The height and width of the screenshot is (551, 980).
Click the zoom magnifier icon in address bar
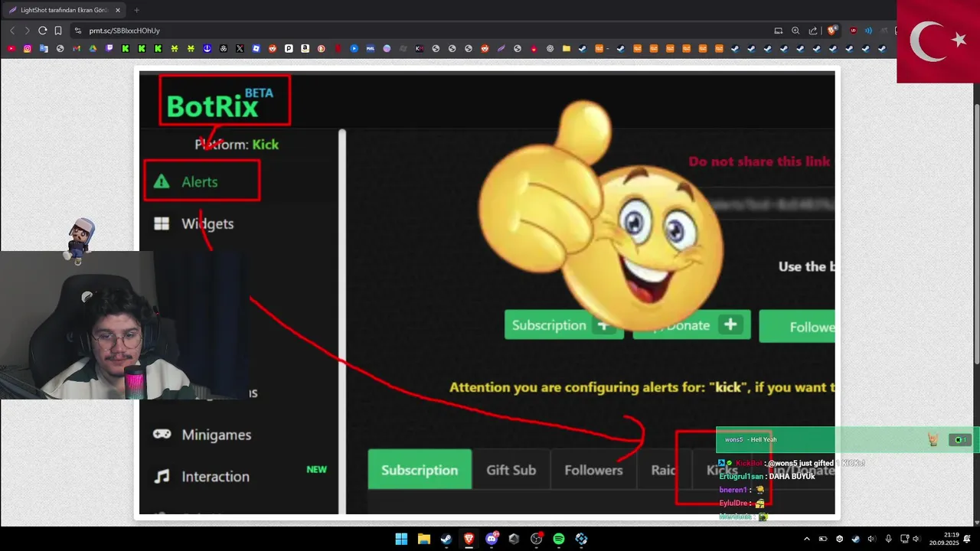pyautogui.click(x=795, y=31)
